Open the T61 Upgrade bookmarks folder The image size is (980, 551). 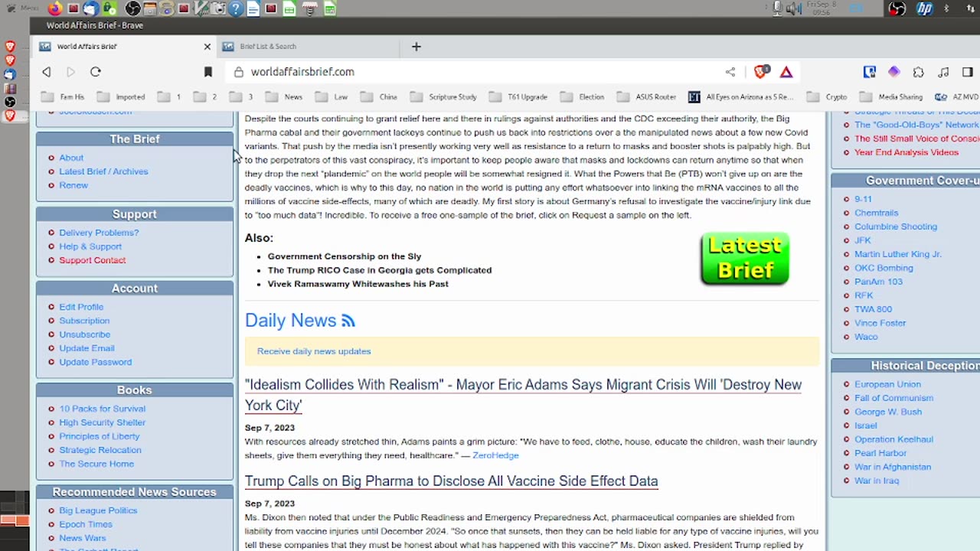pos(518,97)
